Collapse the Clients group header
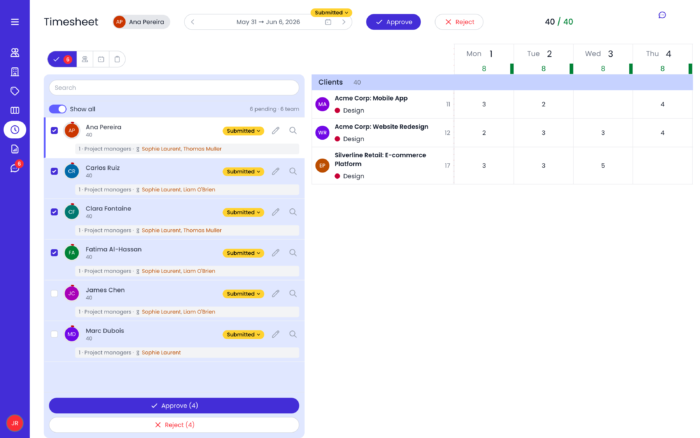The height and width of the screenshot is (438, 700). (x=502, y=82)
